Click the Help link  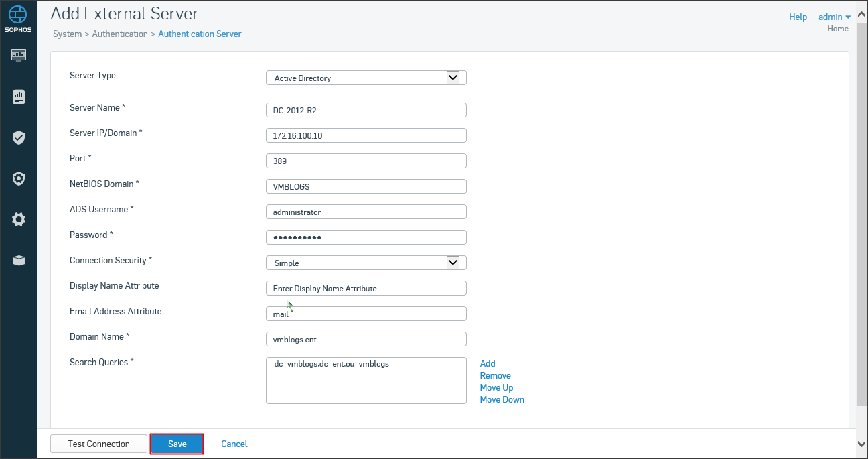click(798, 17)
